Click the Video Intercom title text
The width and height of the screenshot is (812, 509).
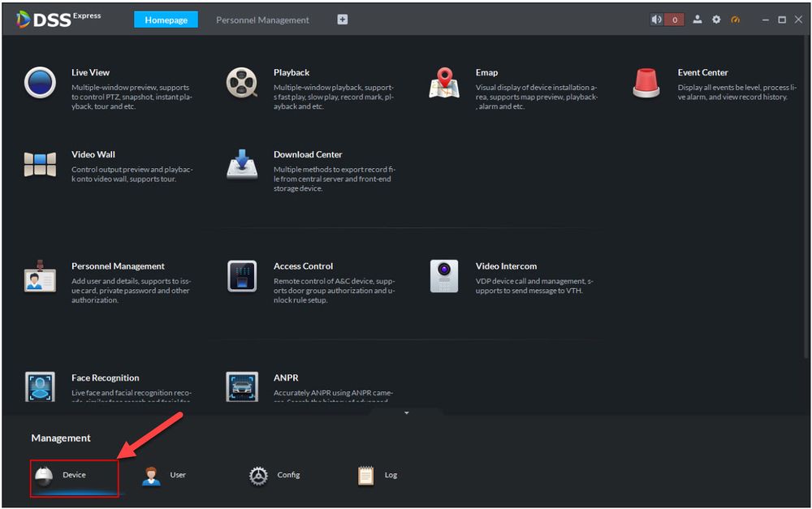506,266
